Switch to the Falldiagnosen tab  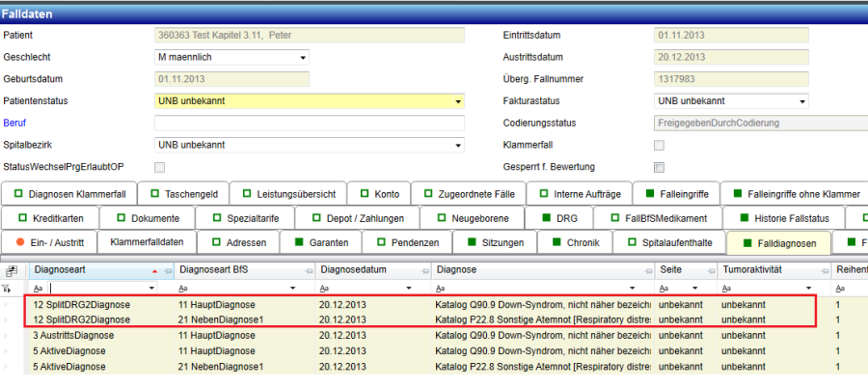click(x=783, y=242)
